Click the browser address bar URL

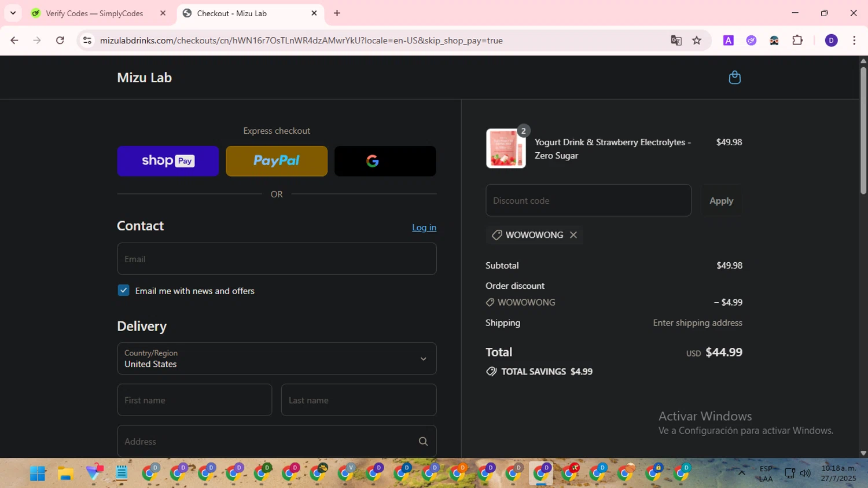301,41
